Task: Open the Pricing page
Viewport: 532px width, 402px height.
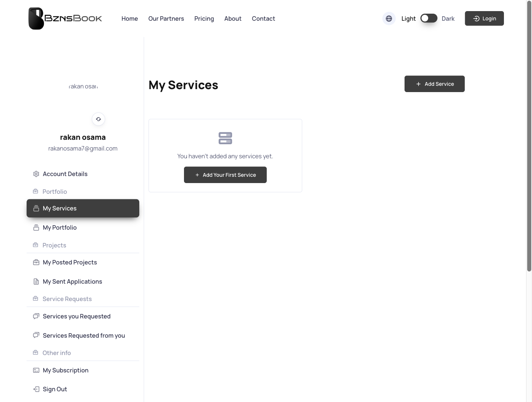Action: pos(204,18)
